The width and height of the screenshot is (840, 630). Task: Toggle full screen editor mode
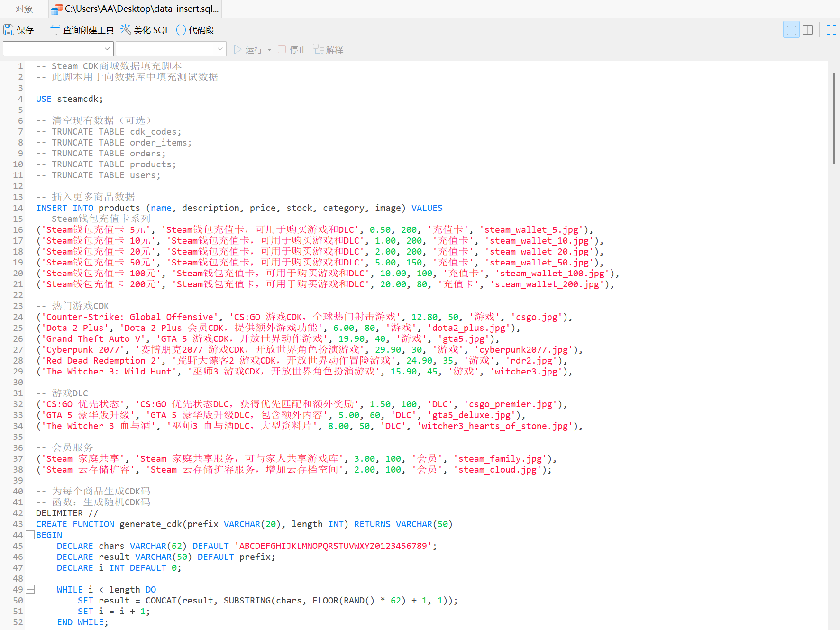tap(831, 30)
